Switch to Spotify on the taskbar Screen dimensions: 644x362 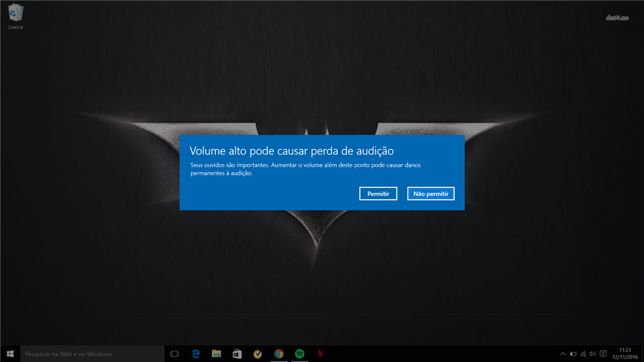(x=300, y=354)
